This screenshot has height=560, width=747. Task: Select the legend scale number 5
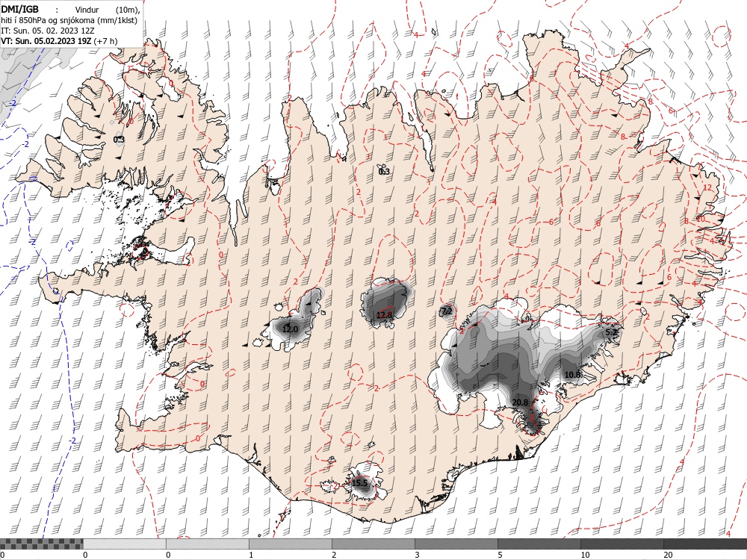(x=500, y=555)
